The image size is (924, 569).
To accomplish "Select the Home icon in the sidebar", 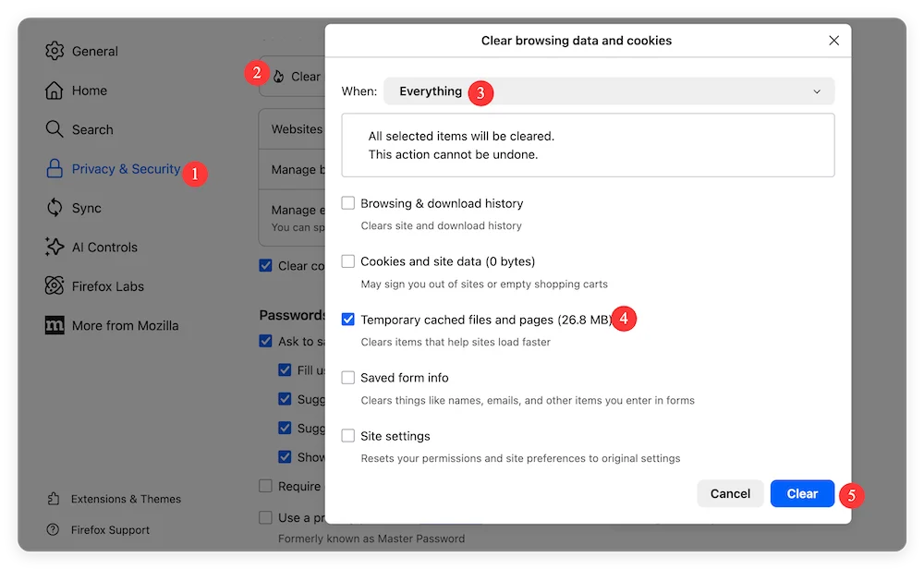I will (55, 90).
